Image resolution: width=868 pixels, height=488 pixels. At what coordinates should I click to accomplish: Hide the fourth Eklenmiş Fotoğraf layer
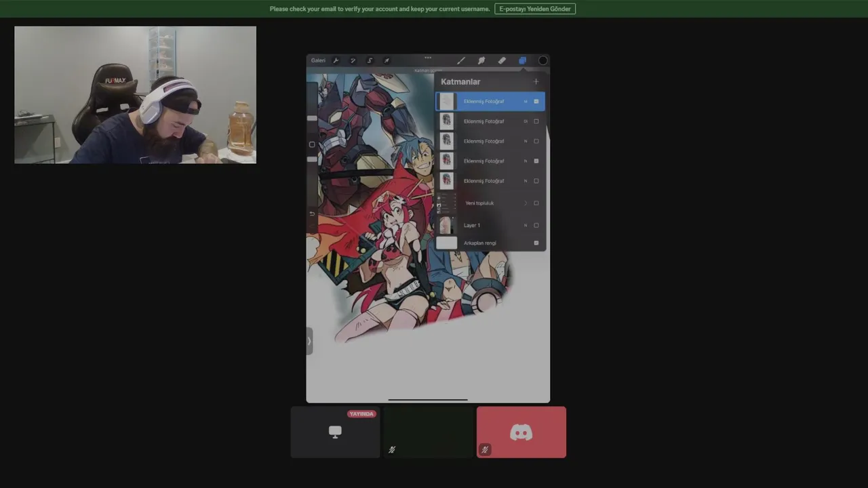[x=536, y=161]
